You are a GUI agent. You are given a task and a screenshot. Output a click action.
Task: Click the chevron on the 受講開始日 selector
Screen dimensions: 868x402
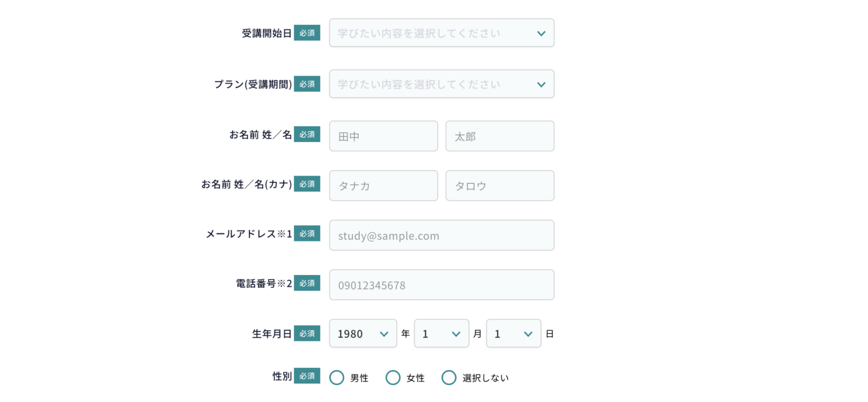pyautogui.click(x=541, y=33)
